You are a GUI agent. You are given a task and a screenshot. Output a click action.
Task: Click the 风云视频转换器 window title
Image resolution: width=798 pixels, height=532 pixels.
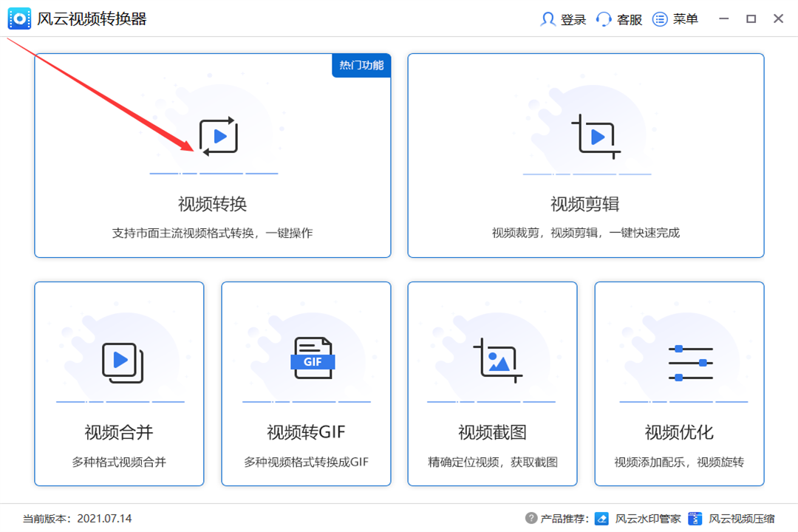click(x=92, y=18)
